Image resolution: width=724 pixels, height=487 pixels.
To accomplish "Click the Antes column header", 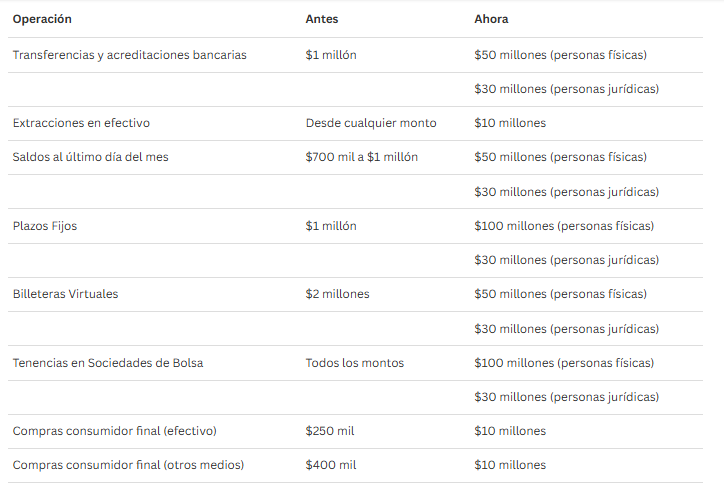I will [322, 19].
